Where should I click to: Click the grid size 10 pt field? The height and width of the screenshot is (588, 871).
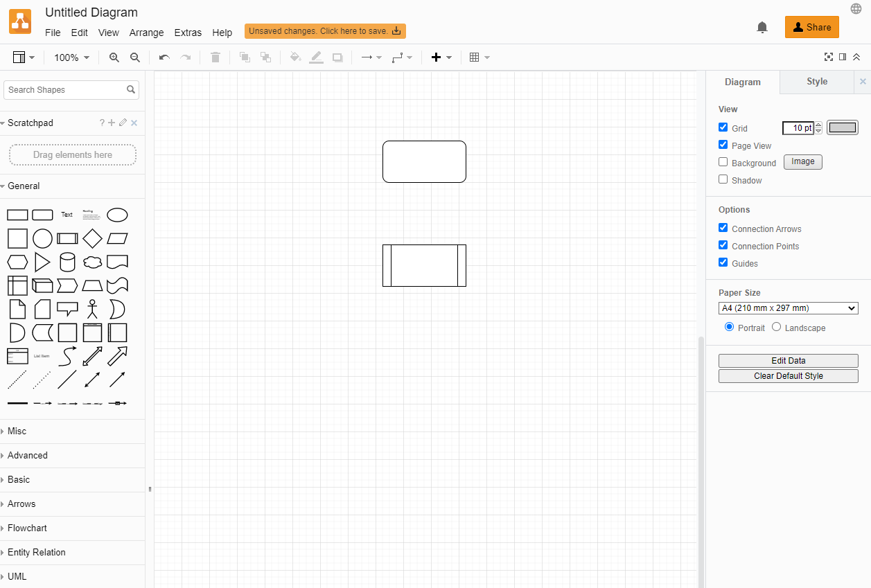click(x=798, y=128)
